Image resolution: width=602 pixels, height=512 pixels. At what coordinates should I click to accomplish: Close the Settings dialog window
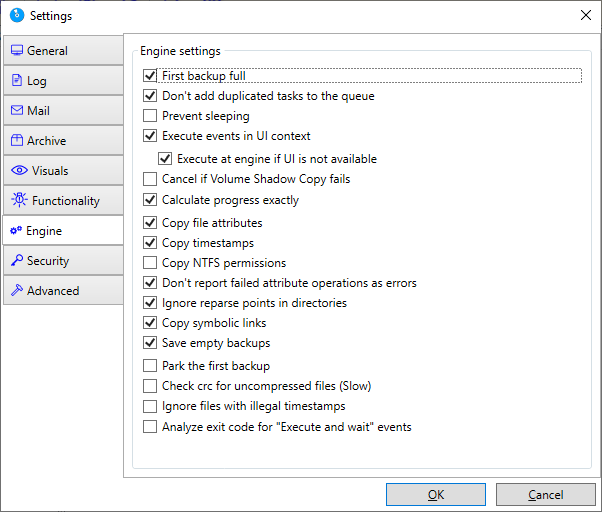[x=585, y=15]
